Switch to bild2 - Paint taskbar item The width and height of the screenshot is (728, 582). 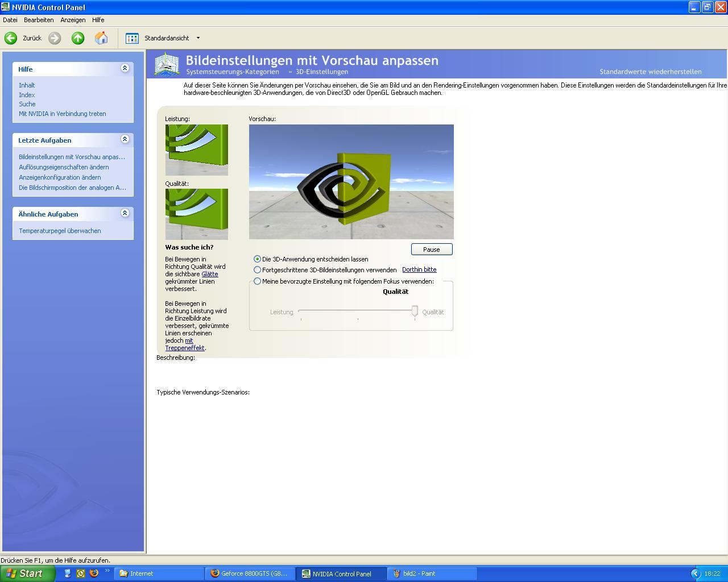[432, 573]
